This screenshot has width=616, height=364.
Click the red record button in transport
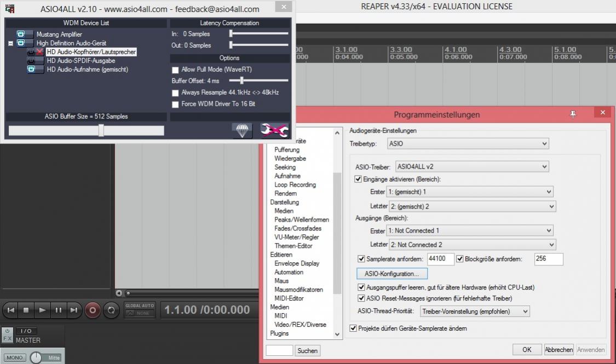(x=93, y=310)
